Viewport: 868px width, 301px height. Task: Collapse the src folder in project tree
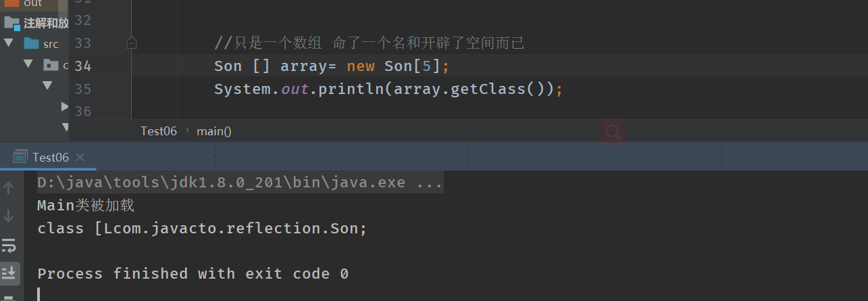tap(9, 44)
